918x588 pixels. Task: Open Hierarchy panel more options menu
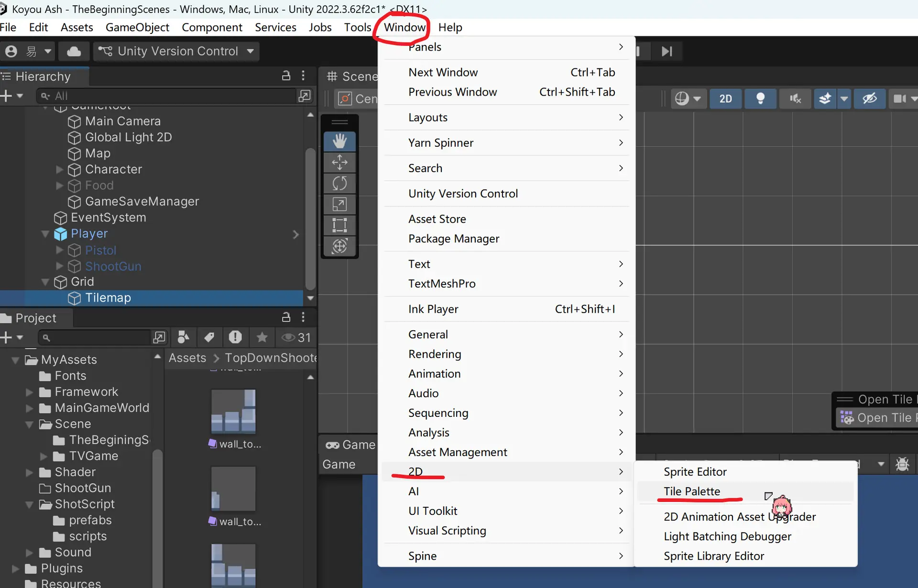click(x=303, y=76)
